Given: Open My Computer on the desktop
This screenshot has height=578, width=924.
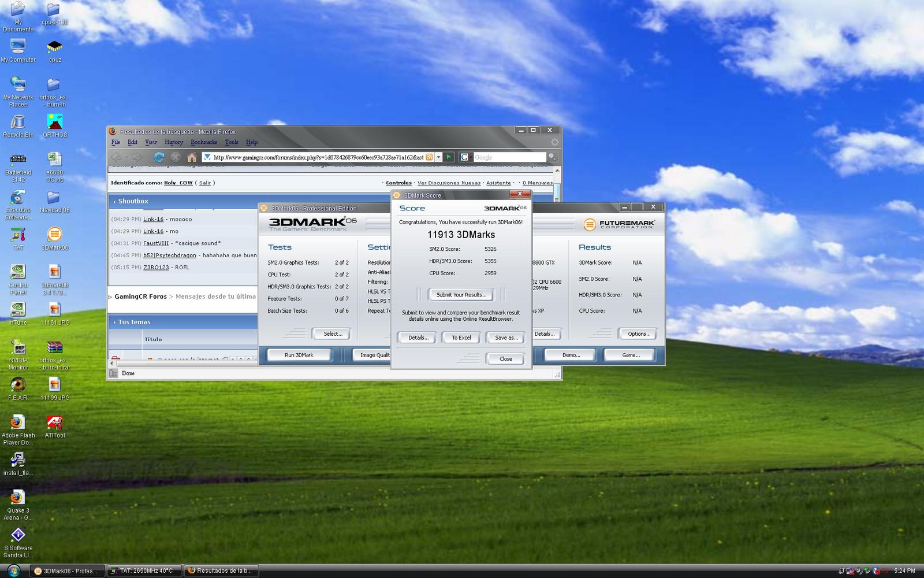Looking at the screenshot, I should 18,51.
